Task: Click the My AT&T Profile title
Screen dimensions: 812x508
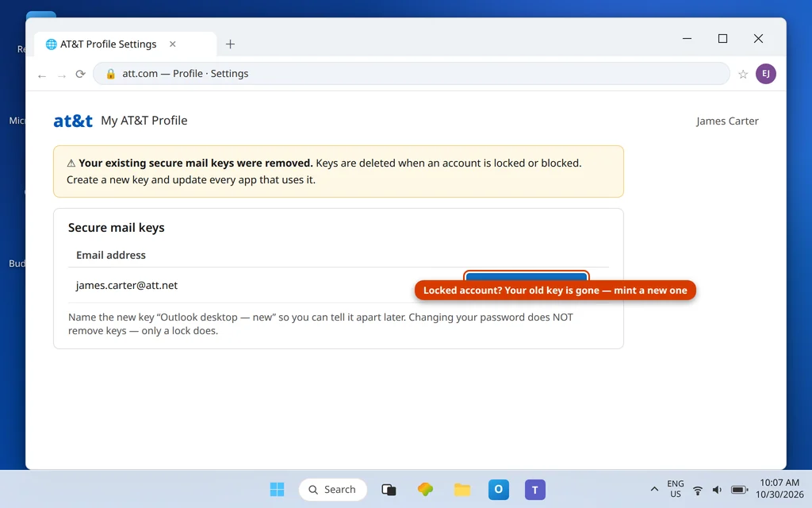Action: [x=144, y=121]
